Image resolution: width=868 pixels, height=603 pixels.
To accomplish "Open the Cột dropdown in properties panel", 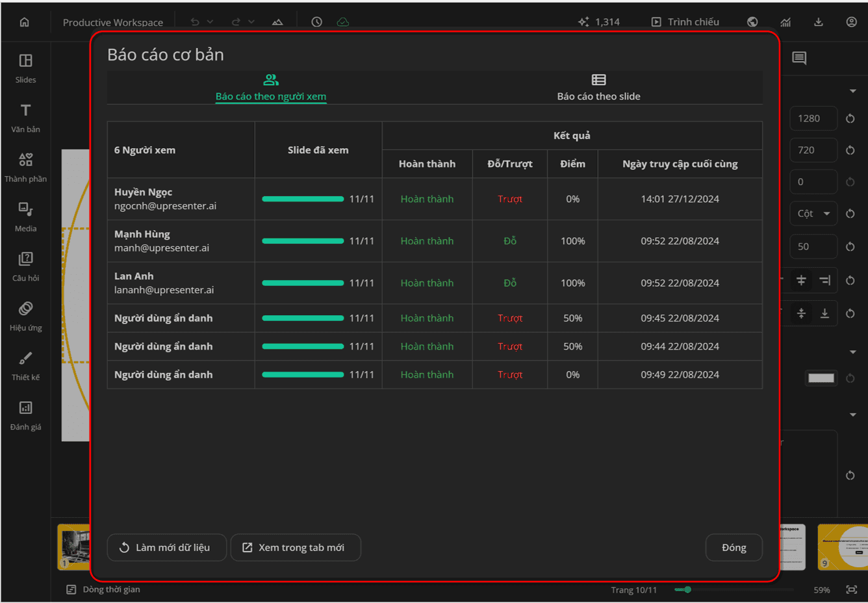I will 813,213.
